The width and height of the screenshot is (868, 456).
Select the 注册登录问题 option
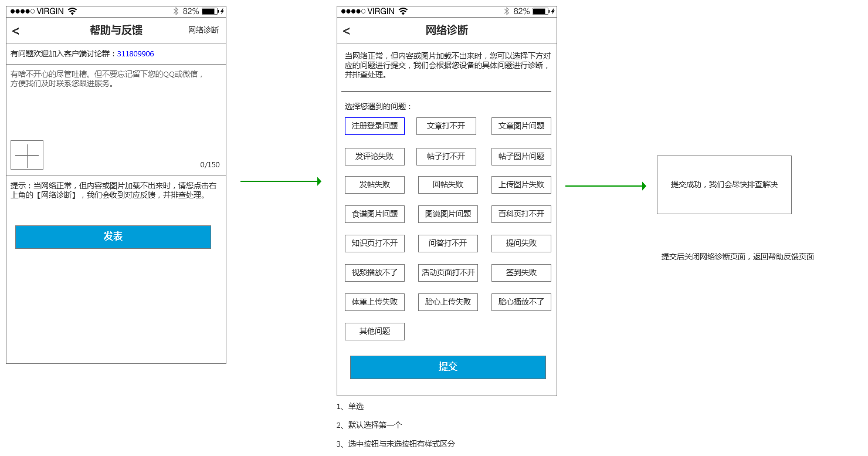375,126
